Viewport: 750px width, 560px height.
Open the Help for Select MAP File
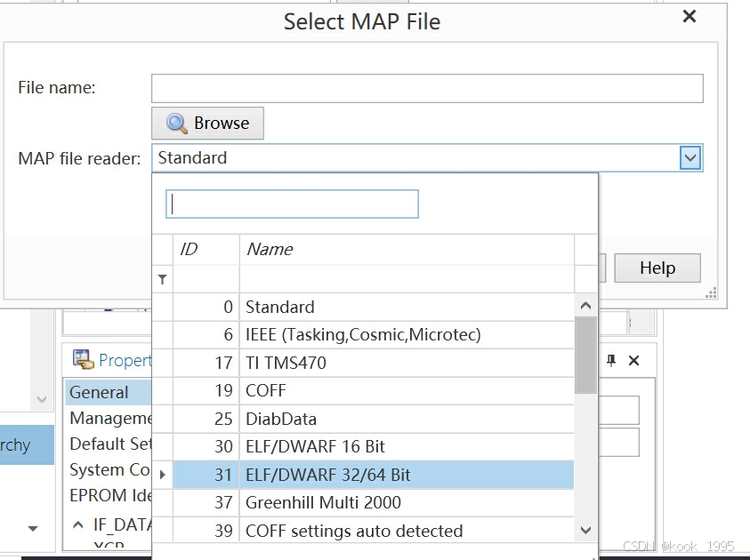pos(657,268)
